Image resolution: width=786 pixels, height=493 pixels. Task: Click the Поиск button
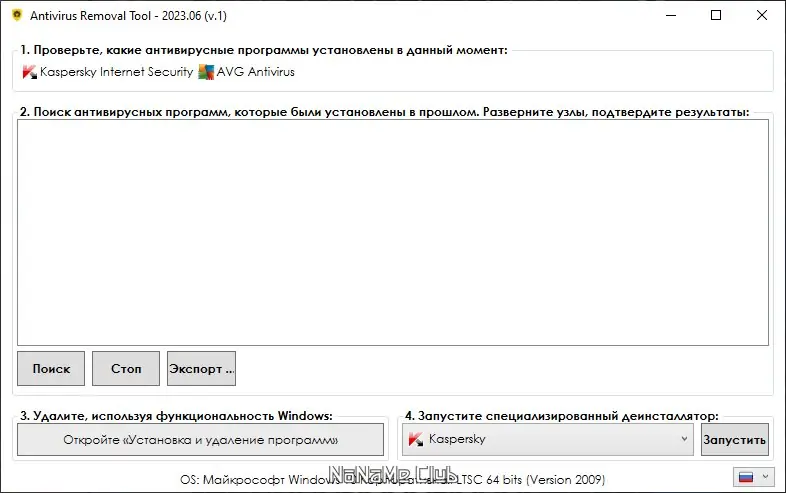click(51, 369)
